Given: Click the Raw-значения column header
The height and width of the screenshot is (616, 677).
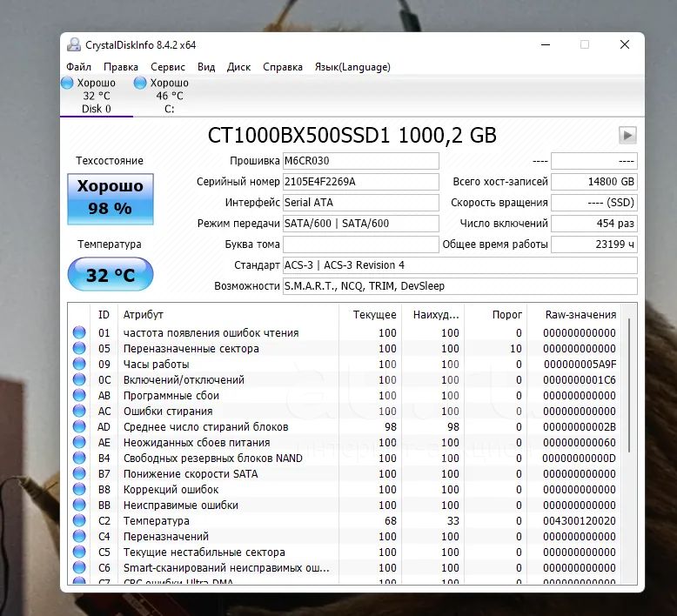Looking at the screenshot, I should point(574,315).
